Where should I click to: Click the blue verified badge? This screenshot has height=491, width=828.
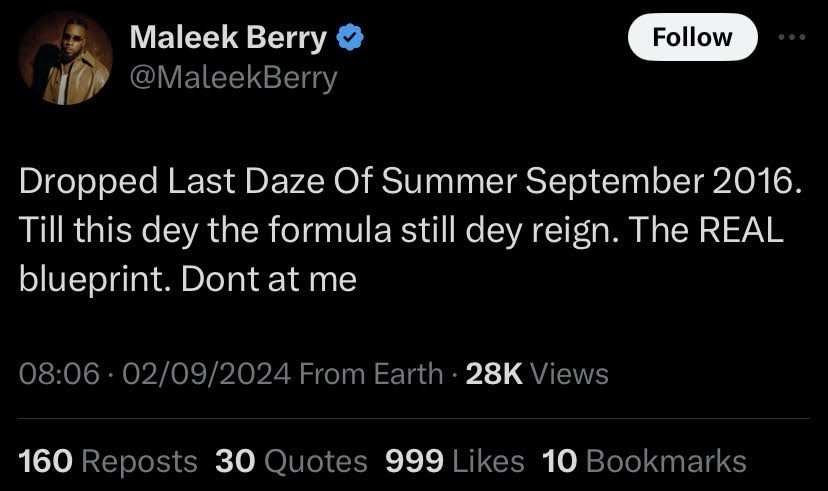tap(349, 38)
